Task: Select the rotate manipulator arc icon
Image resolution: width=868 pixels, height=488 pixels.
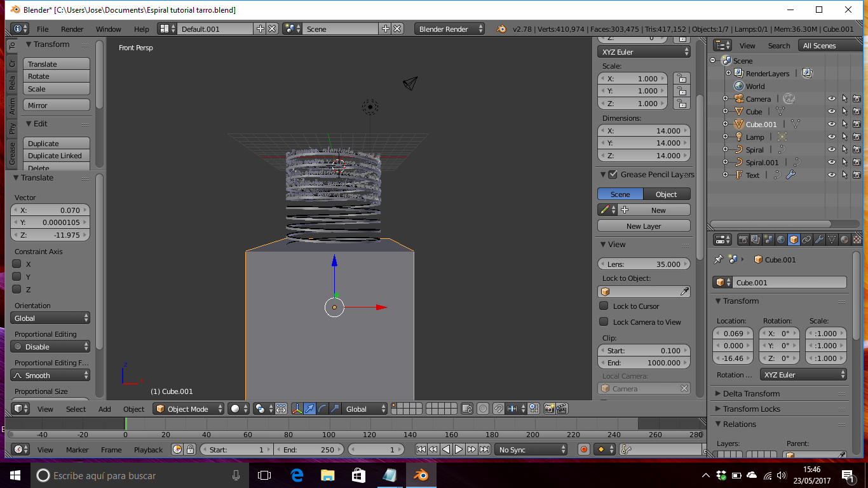Action: [322, 409]
